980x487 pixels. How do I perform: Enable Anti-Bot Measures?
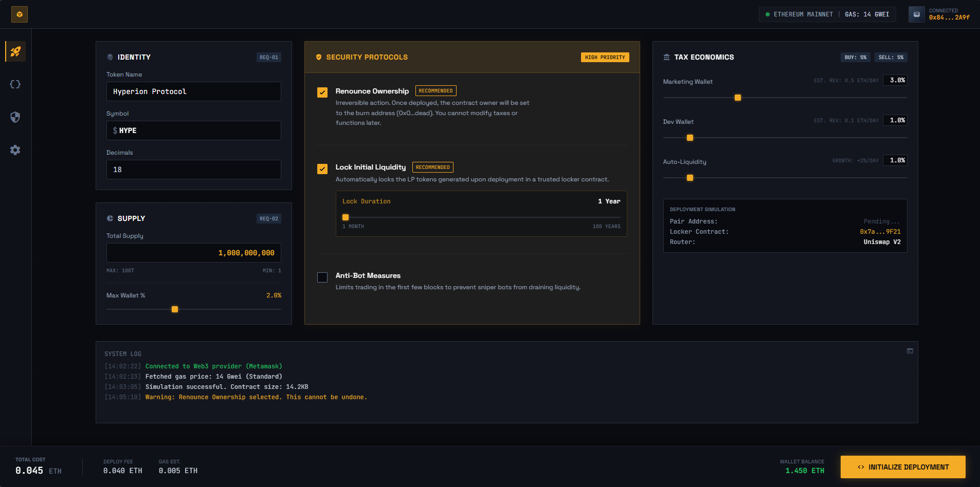coord(322,277)
